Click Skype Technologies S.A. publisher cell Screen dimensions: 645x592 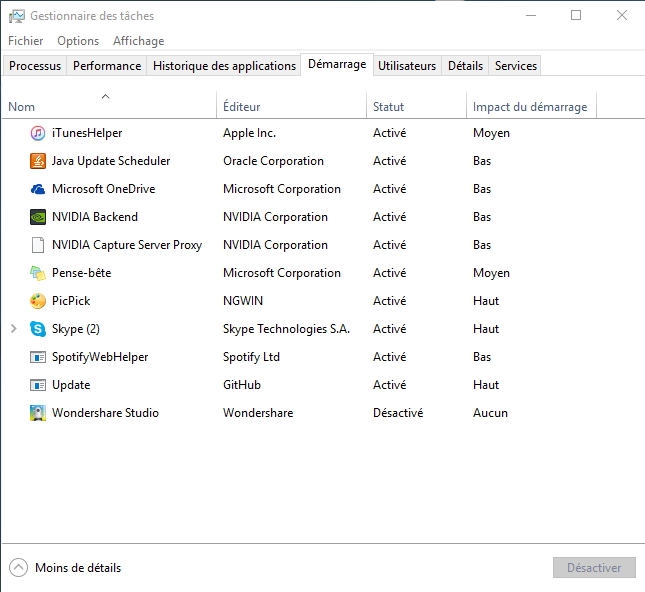point(286,329)
